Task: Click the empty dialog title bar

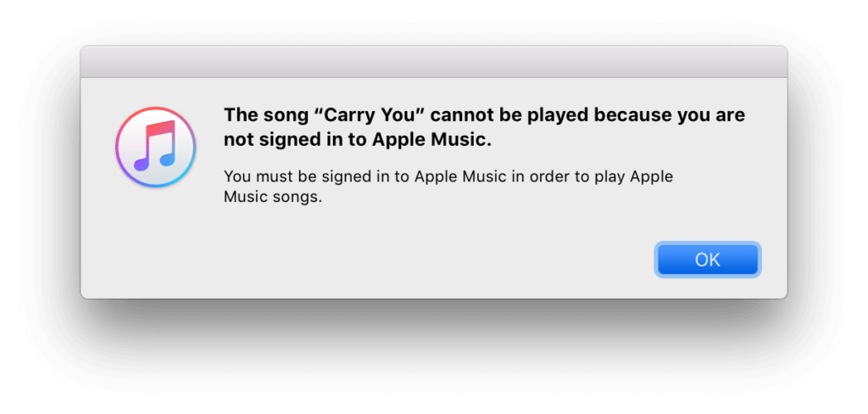Action: coord(433,62)
